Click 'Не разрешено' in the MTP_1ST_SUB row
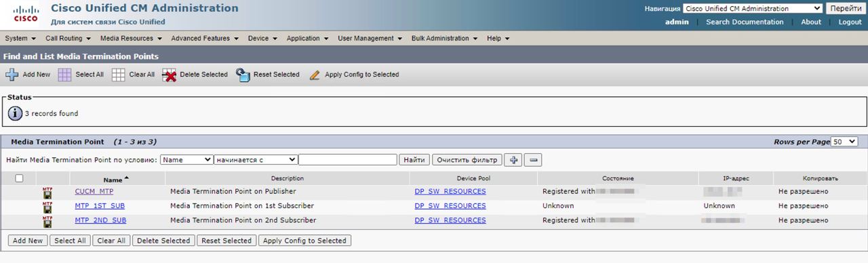This screenshot has height=263, width=868. (804, 205)
